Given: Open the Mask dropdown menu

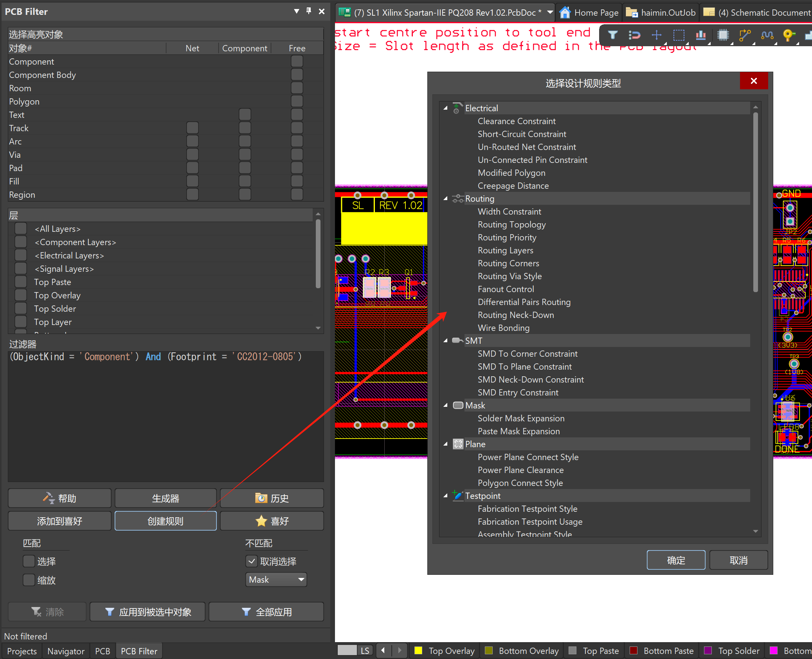Looking at the screenshot, I should pyautogui.click(x=276, y=580).
